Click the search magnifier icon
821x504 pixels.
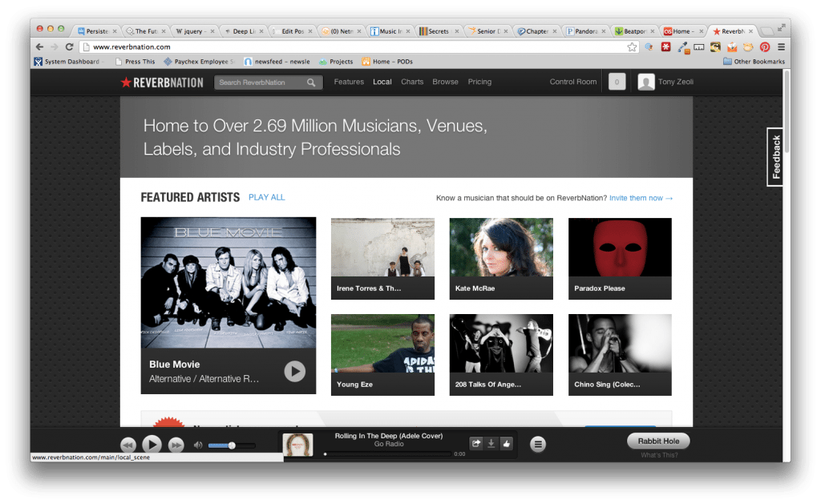(311, 83)
